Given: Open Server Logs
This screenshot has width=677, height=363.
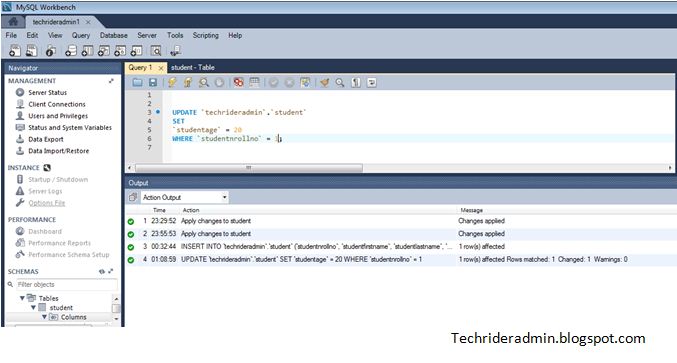Looking at the screenshot, I should pos(45,191).
